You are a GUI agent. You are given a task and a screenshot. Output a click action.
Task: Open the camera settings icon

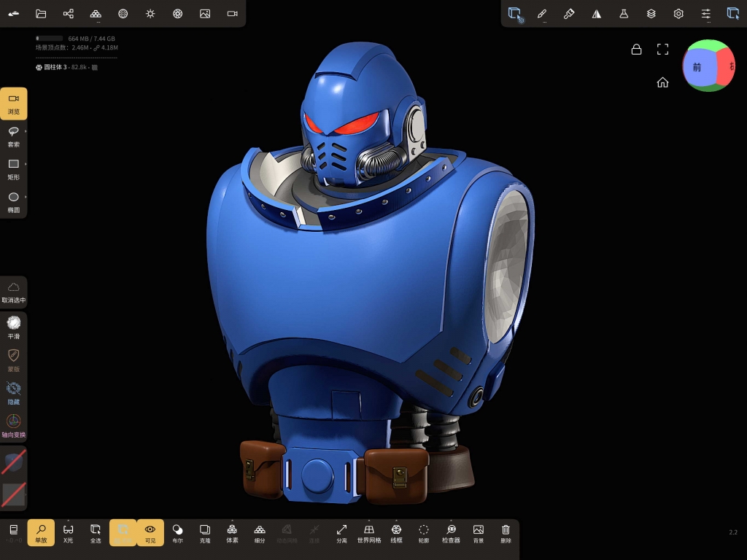tap(233, 14)
